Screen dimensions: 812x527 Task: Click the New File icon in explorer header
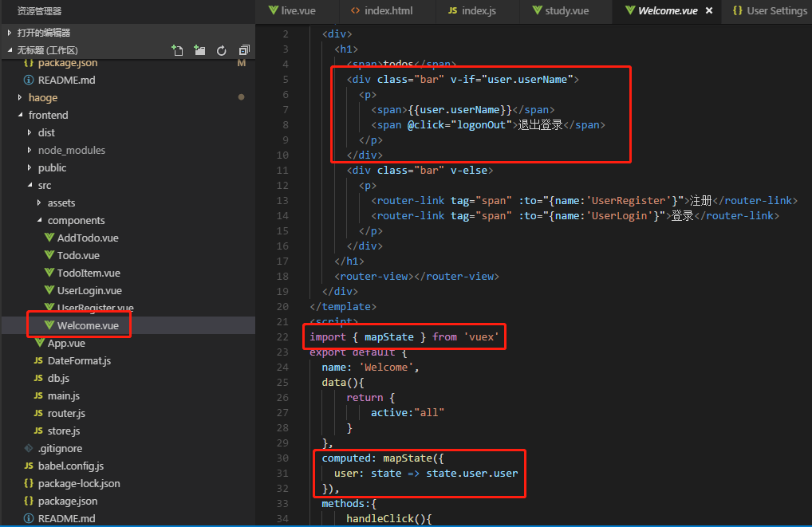(x=177, y=50)
